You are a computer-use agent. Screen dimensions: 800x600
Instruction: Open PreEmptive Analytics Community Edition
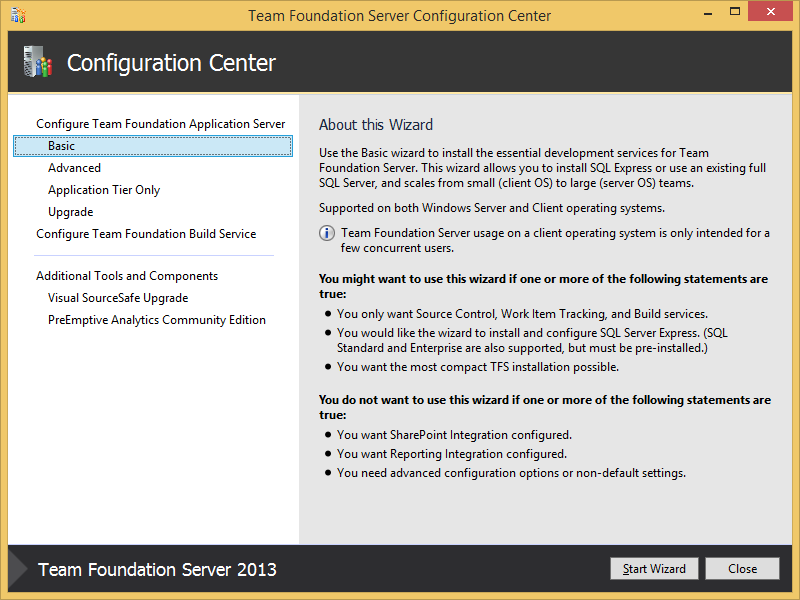157,320
